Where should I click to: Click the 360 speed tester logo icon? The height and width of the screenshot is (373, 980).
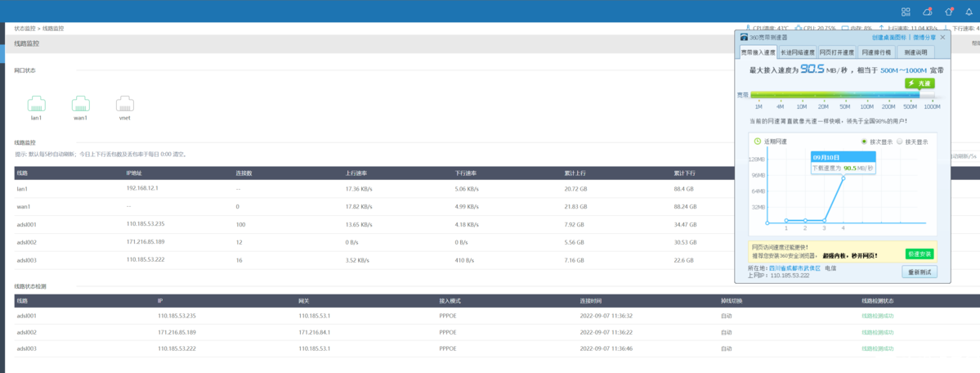[745, 38]
